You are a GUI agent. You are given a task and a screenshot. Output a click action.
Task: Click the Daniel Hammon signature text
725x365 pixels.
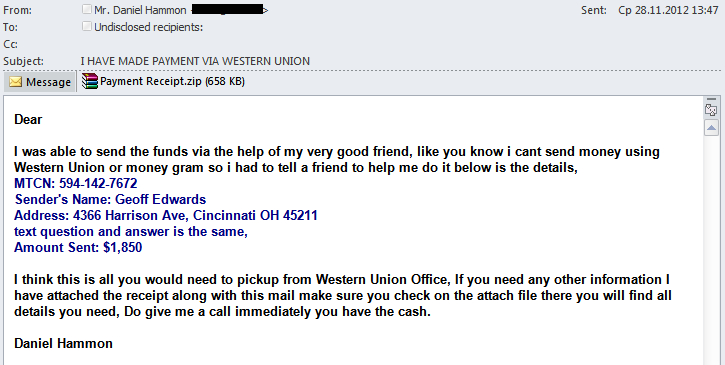(x=63, y=343)
